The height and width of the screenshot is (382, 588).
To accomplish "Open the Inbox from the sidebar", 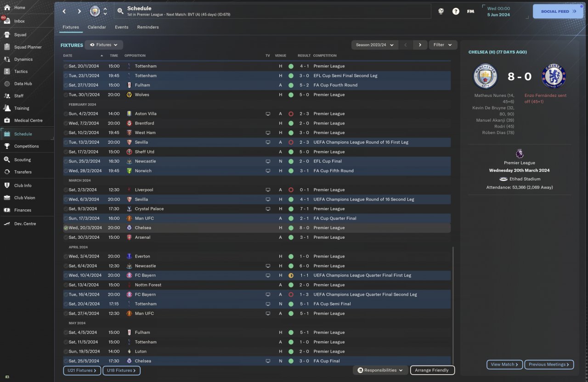I will 19,21.
